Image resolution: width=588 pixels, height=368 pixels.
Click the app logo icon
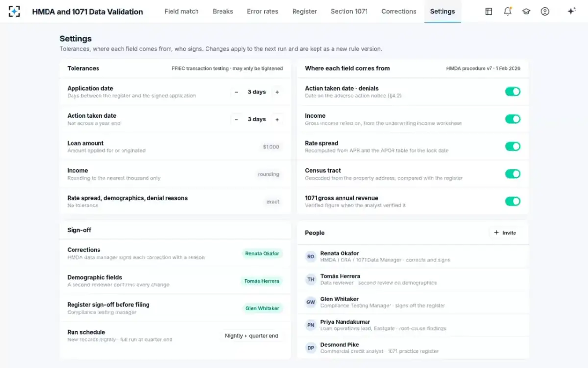tap(14, 11)
